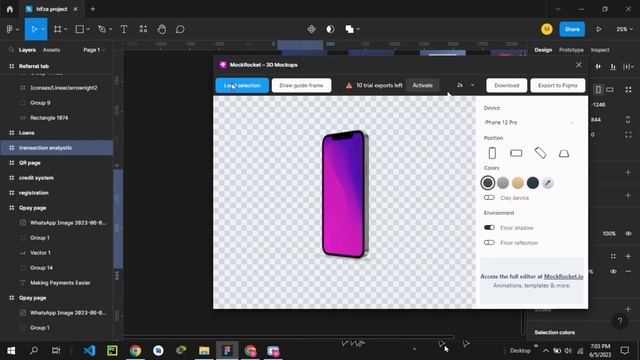Viewport: 640px width, 360px height.
Task: Select the Pen tool
Action: pyautogui.click(x=102, y=29)
